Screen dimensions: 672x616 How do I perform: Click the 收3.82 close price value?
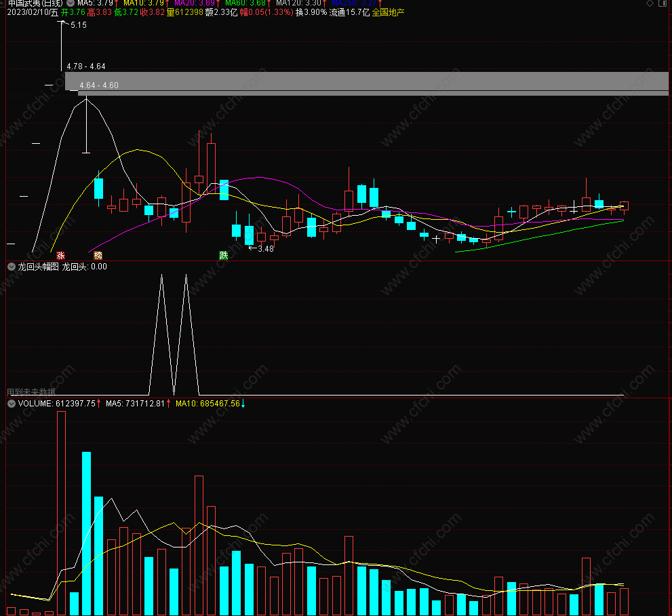[153, 12]
